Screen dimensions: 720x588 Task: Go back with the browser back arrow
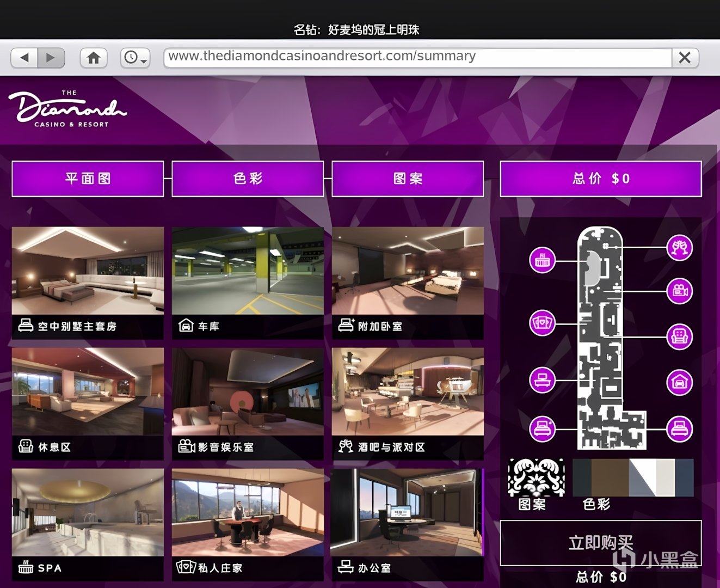(24, 57)
